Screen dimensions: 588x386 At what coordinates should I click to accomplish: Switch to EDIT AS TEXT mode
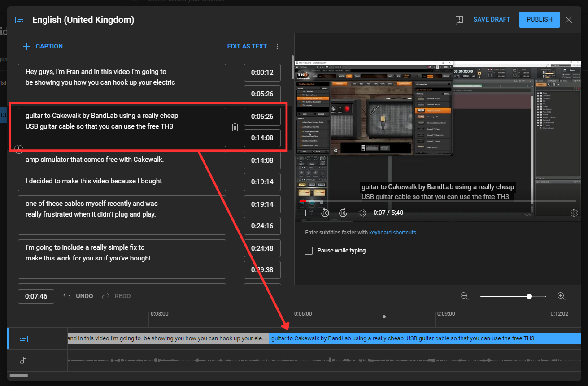[x=247, y=46]
